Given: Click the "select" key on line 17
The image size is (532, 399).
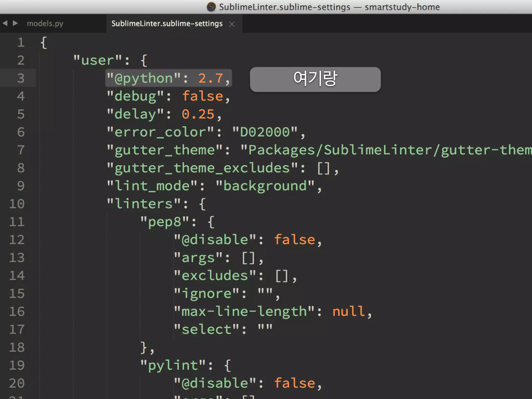Looking at the screenshot, I should pos(207,329).
